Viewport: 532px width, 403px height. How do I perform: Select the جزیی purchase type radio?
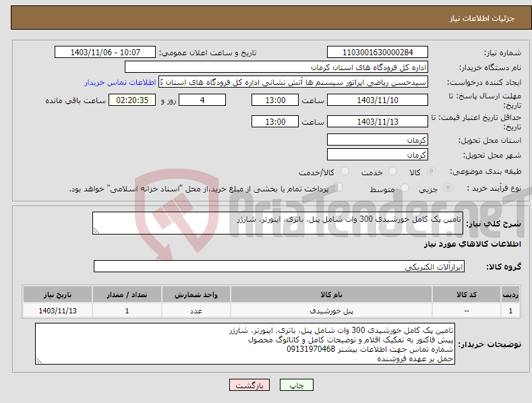[448, 187]
